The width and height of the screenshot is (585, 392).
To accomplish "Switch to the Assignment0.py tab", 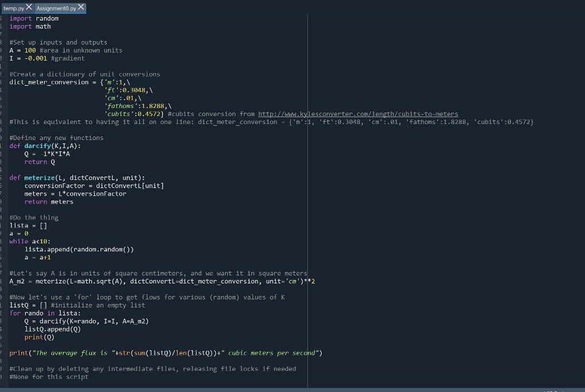I will click(x=55, y=8).
